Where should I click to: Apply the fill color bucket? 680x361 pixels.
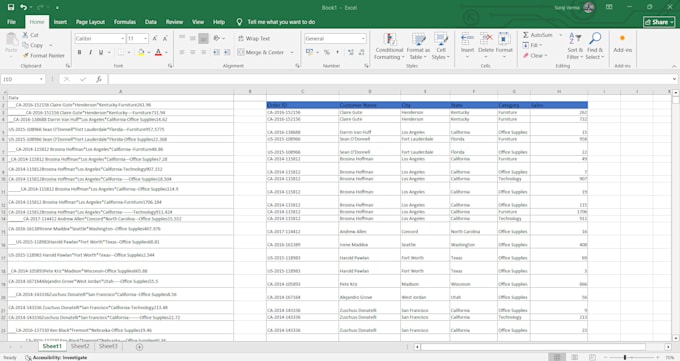pyautogui.click(x=141, y=53)
